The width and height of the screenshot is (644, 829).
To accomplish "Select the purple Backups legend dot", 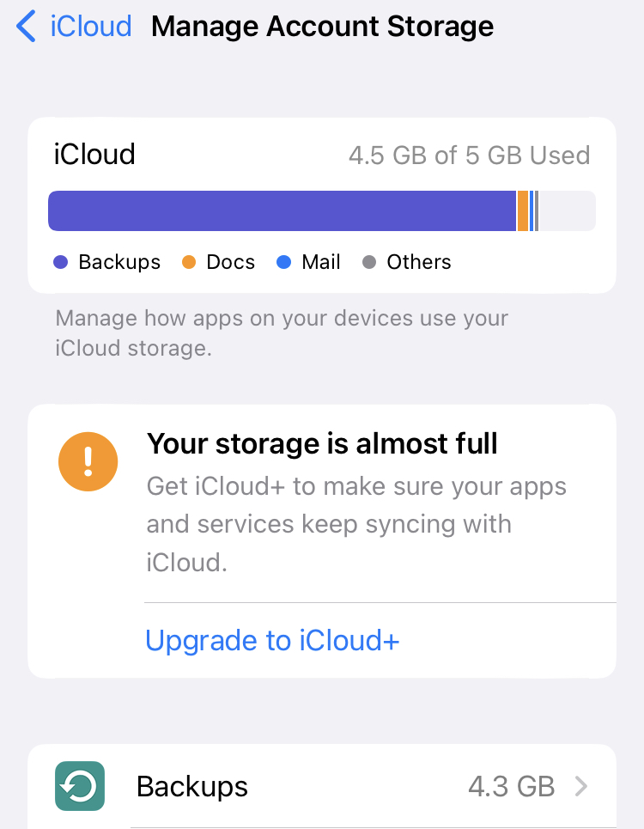I will [61, 262].
